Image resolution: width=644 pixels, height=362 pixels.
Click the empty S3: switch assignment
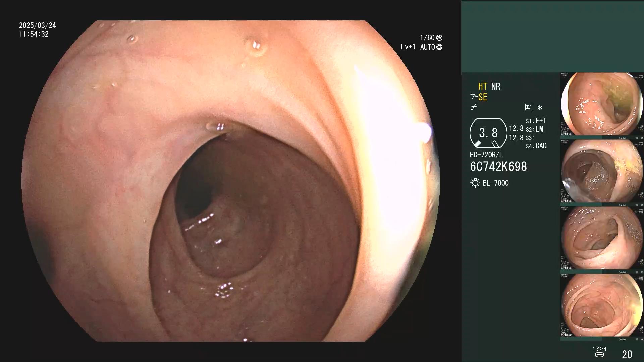coord(530,138)
